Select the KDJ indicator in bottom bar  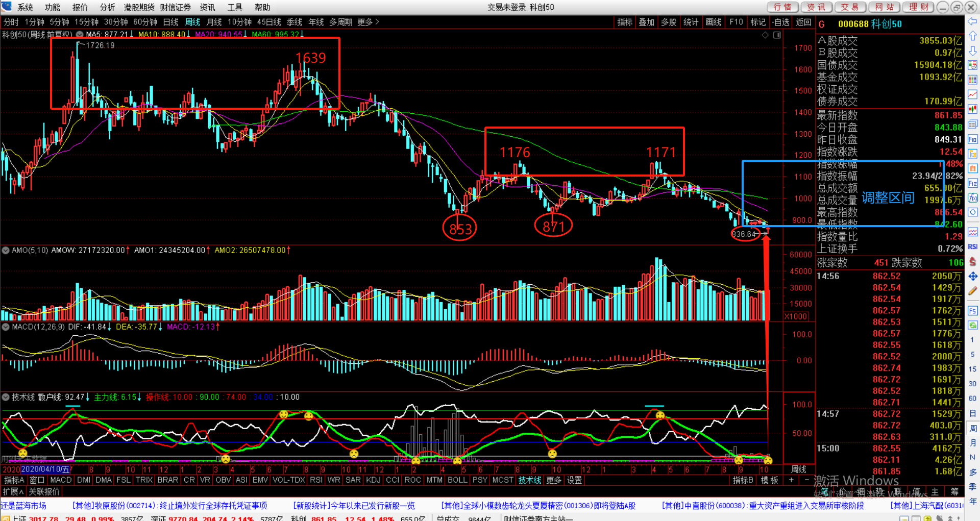point(373,480)
